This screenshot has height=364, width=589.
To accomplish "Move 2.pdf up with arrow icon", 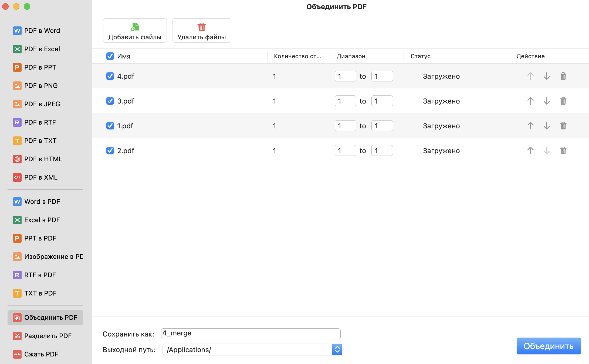I will 530,151.
